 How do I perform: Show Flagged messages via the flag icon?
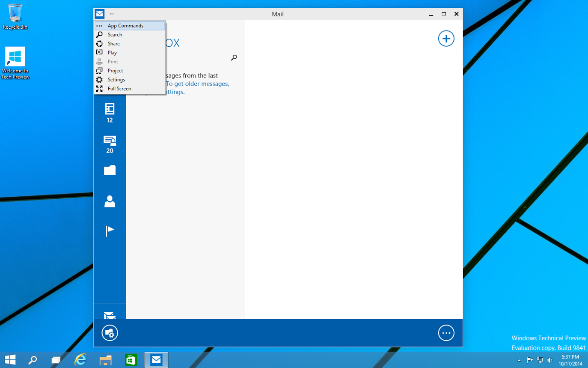coord(110,231)
